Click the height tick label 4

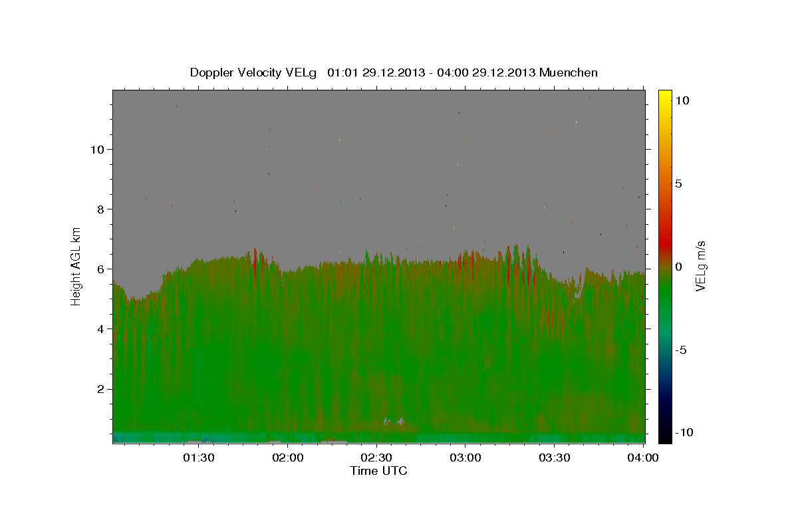[100, 329]
